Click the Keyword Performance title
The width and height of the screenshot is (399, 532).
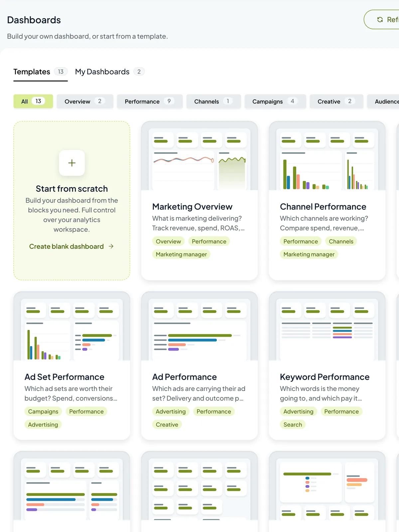click(325, 377)
